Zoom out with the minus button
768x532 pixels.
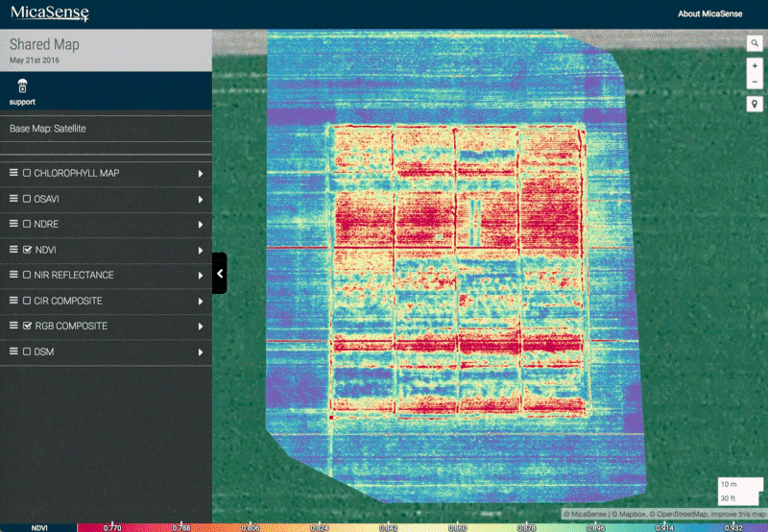click(x=755, y=82)
